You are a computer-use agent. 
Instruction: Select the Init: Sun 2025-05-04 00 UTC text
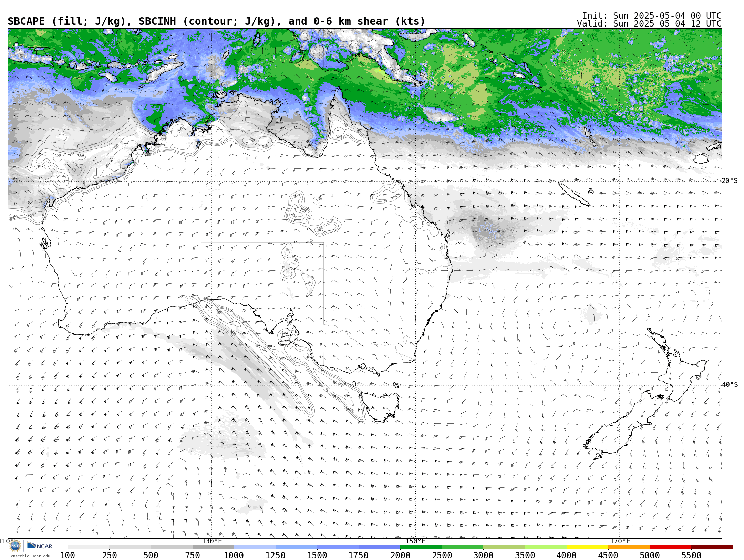coord(652,16)
